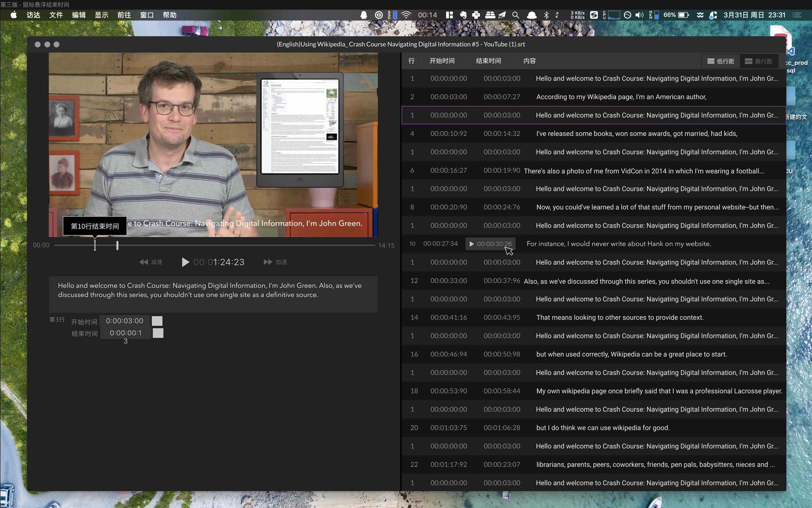Click the Wi-Fi icon in menu bar

coord(406,15)
